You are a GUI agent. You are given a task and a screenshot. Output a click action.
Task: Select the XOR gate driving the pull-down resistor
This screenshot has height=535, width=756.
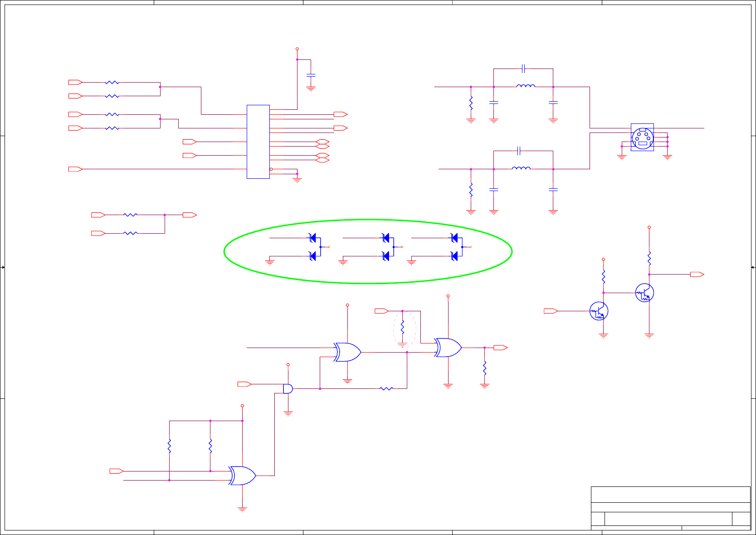pos(448,348)
